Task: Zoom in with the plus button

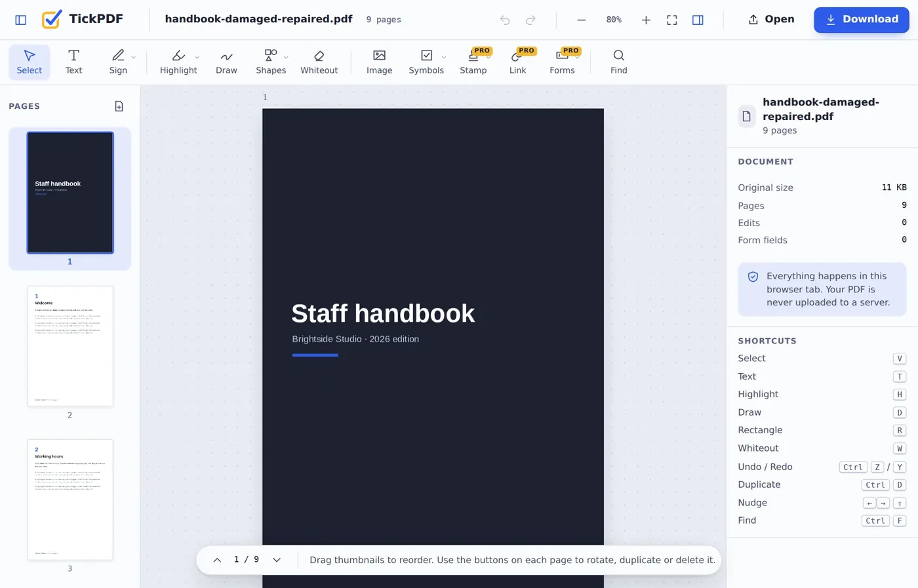Action: coord(646,20)
